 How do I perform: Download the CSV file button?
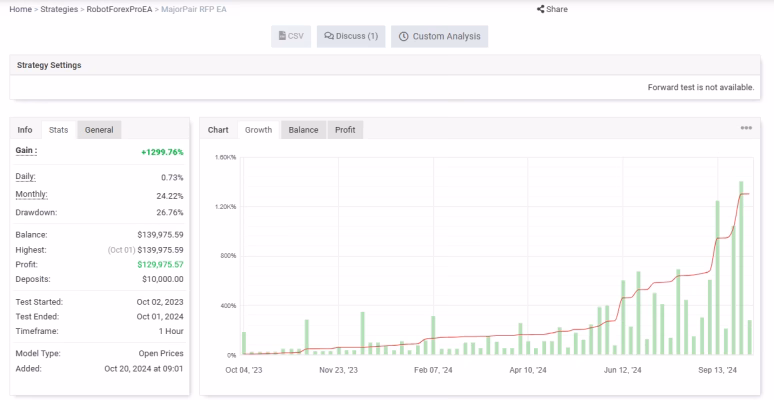pos(291,36)
